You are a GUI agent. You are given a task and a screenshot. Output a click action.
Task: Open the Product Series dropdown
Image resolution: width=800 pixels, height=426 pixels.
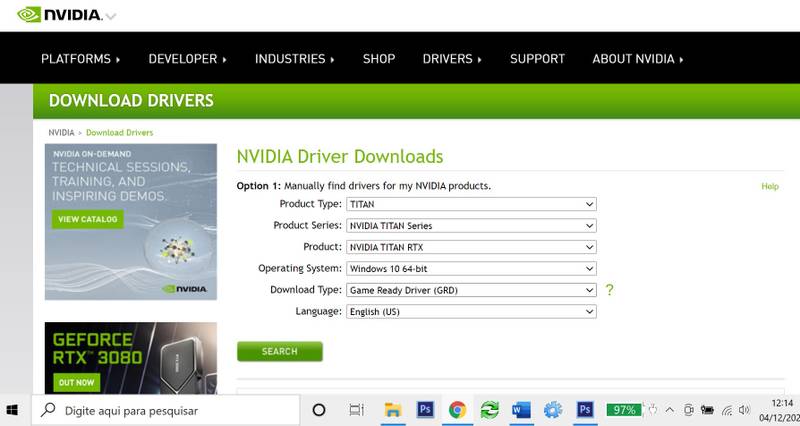point(471,225)
